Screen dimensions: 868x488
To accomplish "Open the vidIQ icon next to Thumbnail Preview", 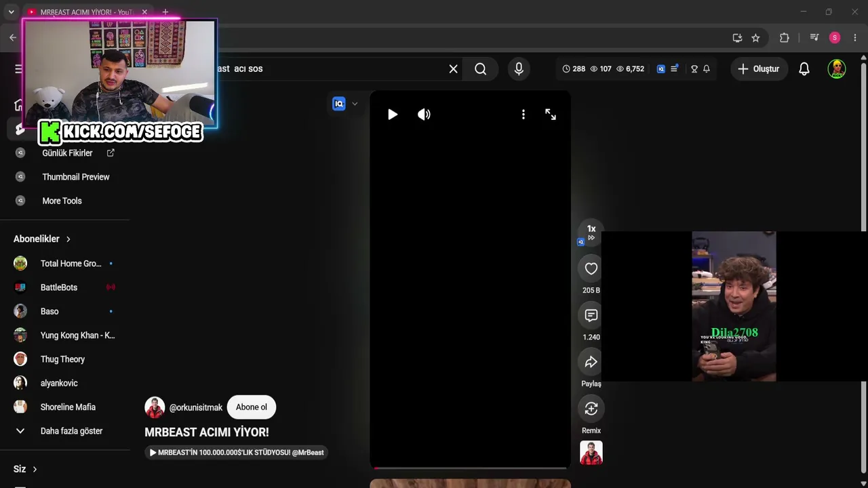I will coord(20,177).
